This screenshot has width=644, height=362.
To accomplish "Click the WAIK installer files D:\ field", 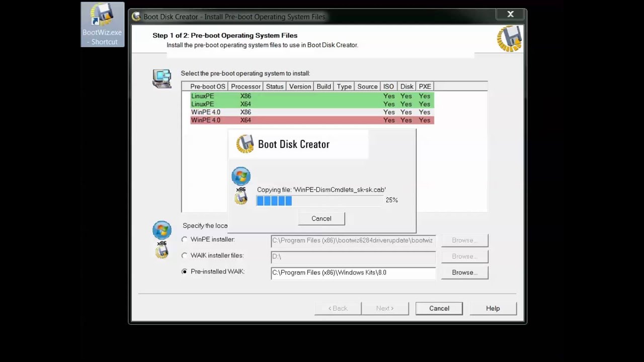I will (x=353, y=256).
